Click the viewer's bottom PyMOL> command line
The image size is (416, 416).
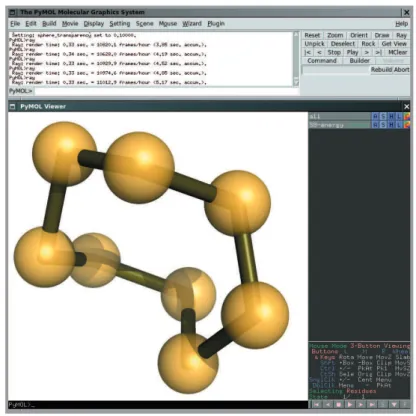tap(158, 405)
